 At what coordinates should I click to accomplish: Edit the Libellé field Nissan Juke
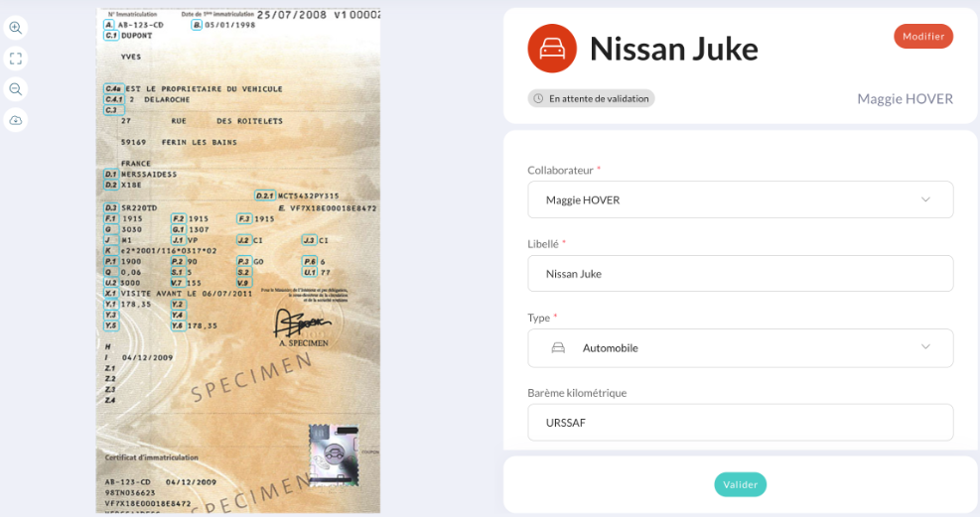[x=740, y=274]
